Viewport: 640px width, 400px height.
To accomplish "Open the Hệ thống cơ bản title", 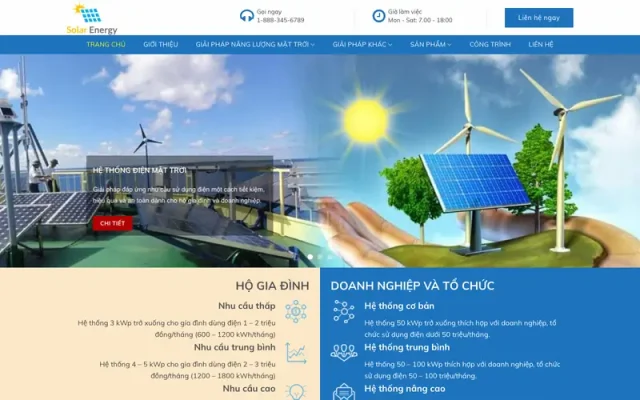I will tap(399, 306).
